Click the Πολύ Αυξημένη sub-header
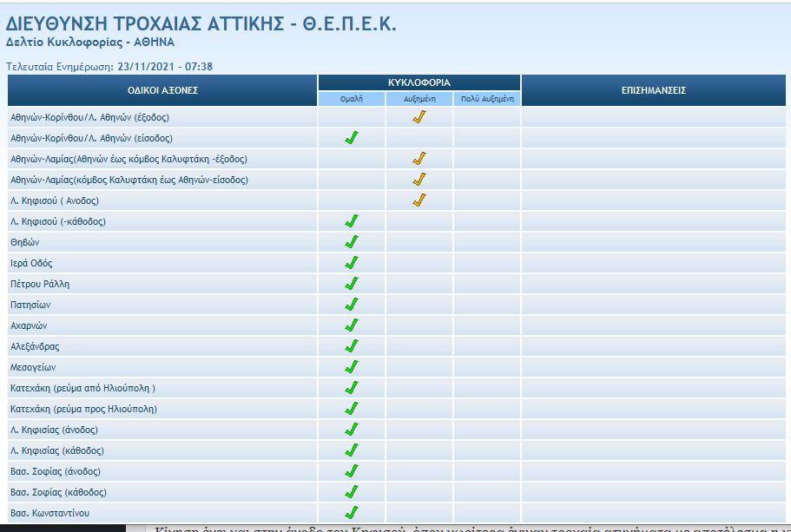791x532 pixels. click(487, 99)
